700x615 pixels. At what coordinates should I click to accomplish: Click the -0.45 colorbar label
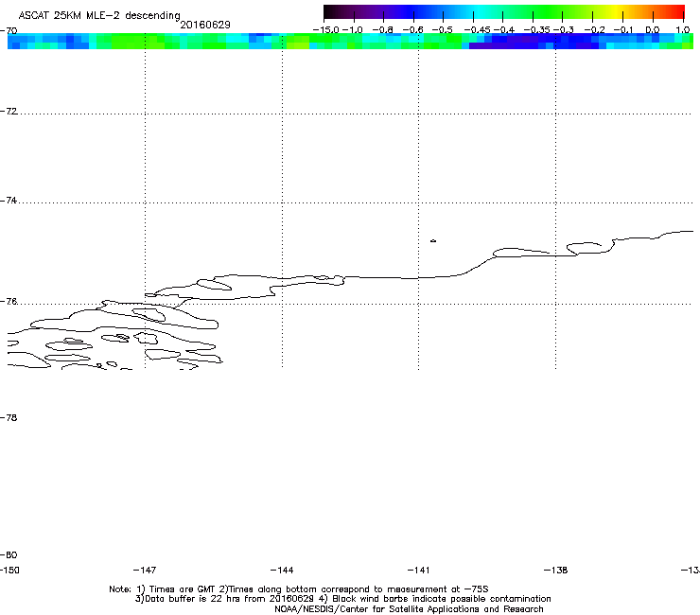point(478,30)
